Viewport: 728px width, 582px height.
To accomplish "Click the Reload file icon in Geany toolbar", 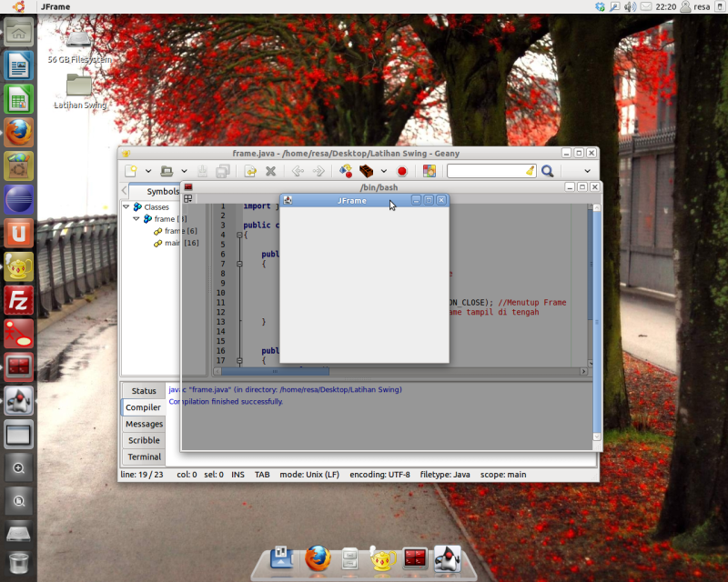I will coord(250,171).
